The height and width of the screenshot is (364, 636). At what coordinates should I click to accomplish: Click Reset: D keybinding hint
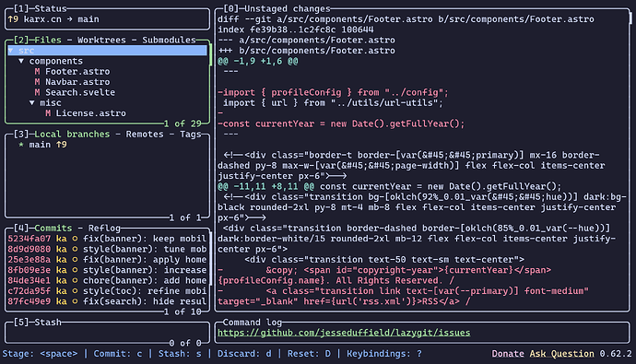[309, 354]
